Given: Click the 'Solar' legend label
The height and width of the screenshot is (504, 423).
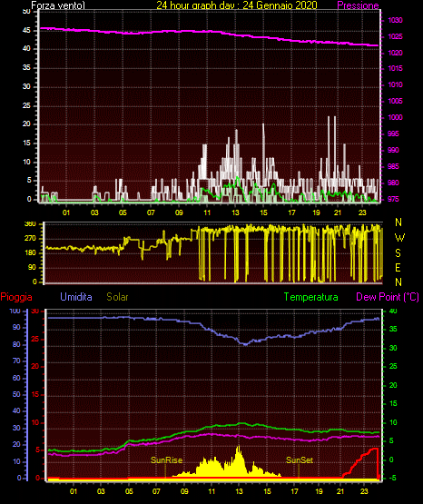Looking at the screenshot, I should click(x=117, y=297).
